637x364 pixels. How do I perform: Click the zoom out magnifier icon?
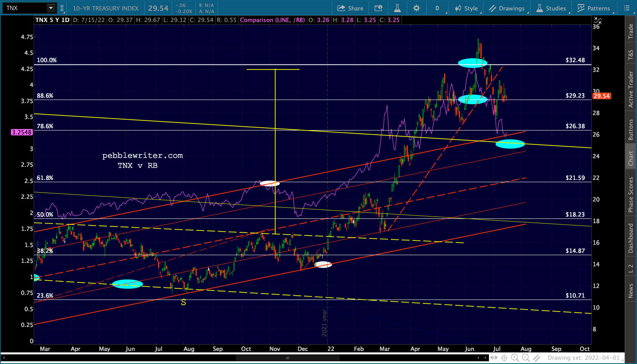tap(526, 358)
